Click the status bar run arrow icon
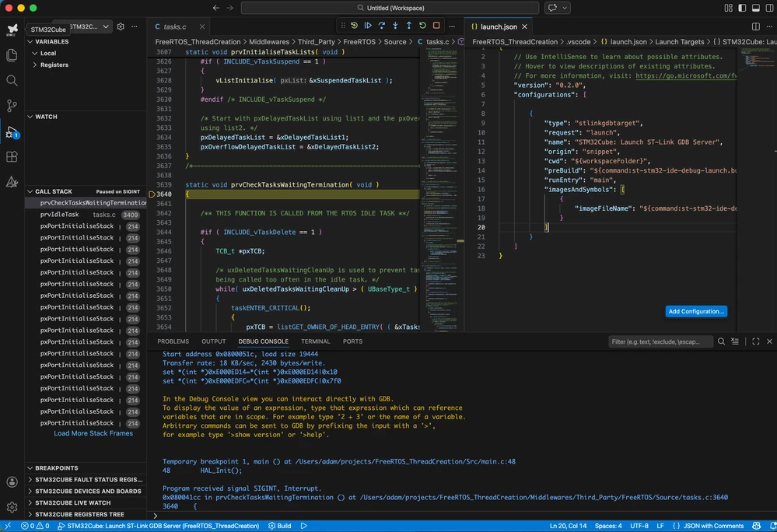The width and height of the screenshot is (777, 532). [x=304, y=526]
